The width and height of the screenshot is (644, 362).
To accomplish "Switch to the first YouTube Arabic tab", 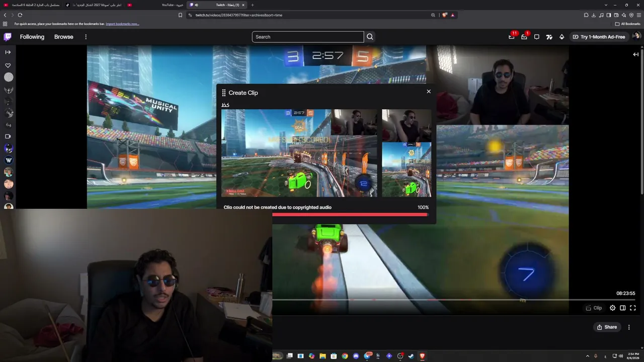I will click(32, 5).
